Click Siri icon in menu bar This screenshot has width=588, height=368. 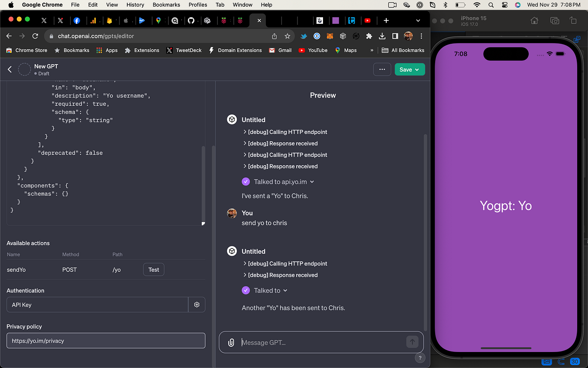(517, 5)
